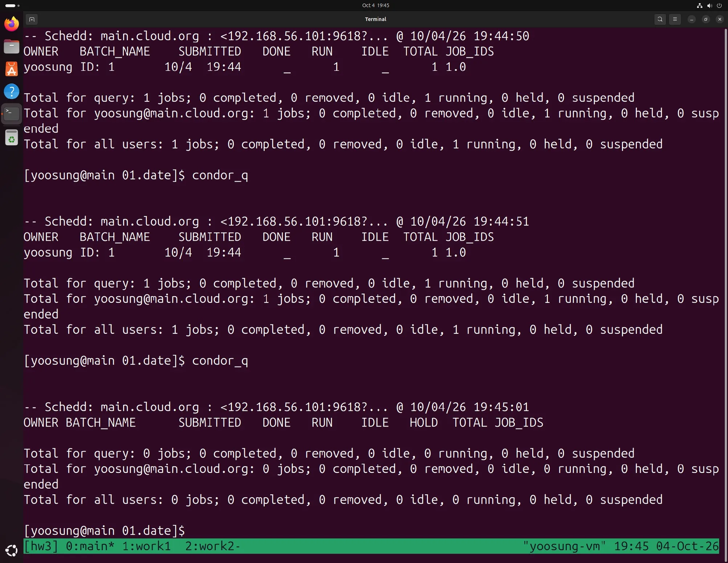Open the terminal hamburger menu
The height and width of the screenshot is (563, 728).
point(675,19)
